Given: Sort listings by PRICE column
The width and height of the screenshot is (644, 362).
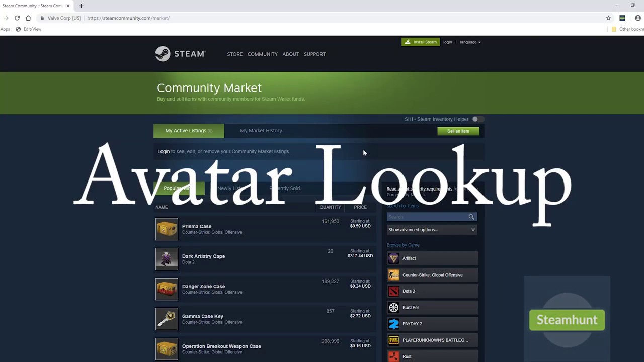Looking at the screenshot, I should pyautogui.click(x=360, y=207).
